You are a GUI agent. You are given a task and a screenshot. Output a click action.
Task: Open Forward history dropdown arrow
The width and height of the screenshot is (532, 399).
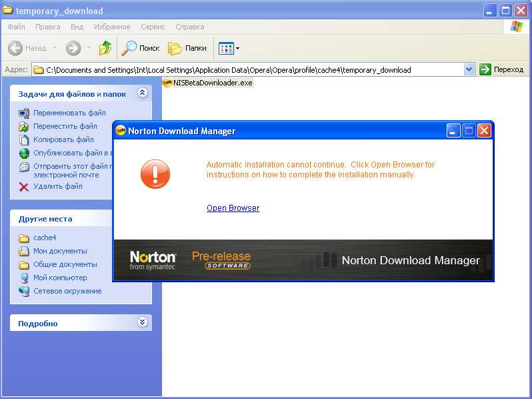89,48
